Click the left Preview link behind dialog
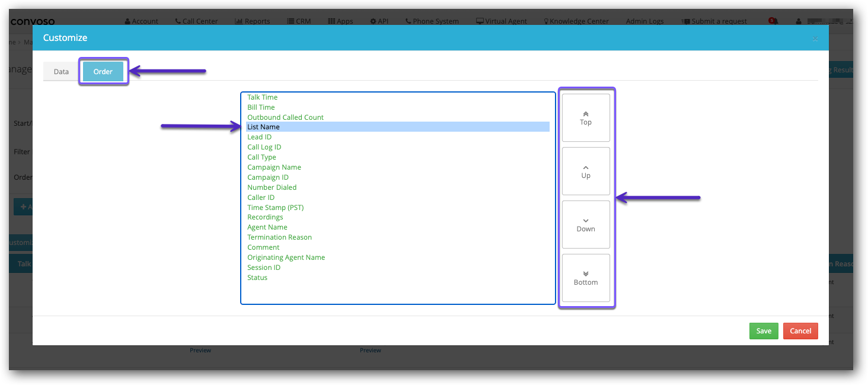The height and width of the screenshot is (385, 868). (200, 350)
